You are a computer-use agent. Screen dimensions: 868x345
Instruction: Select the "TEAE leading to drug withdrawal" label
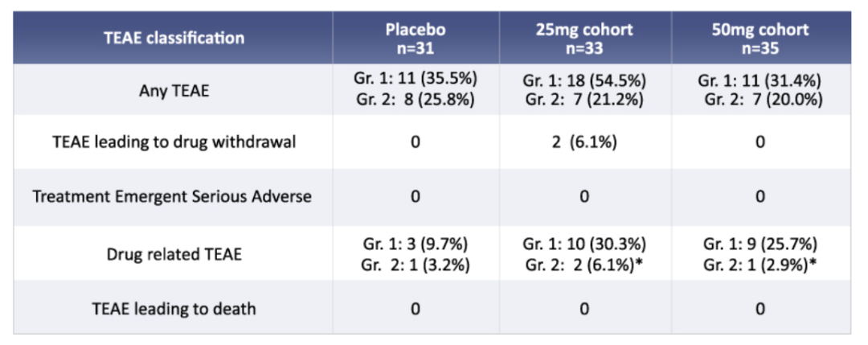click(x=174, y=142)
